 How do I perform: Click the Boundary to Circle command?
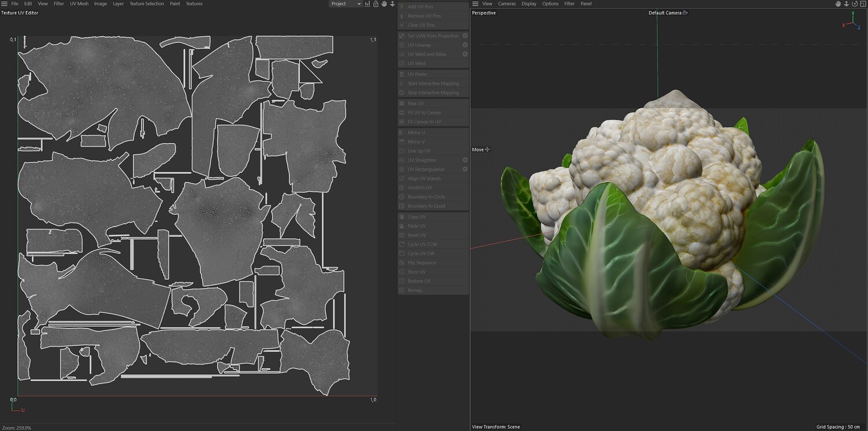pos(433,197)
